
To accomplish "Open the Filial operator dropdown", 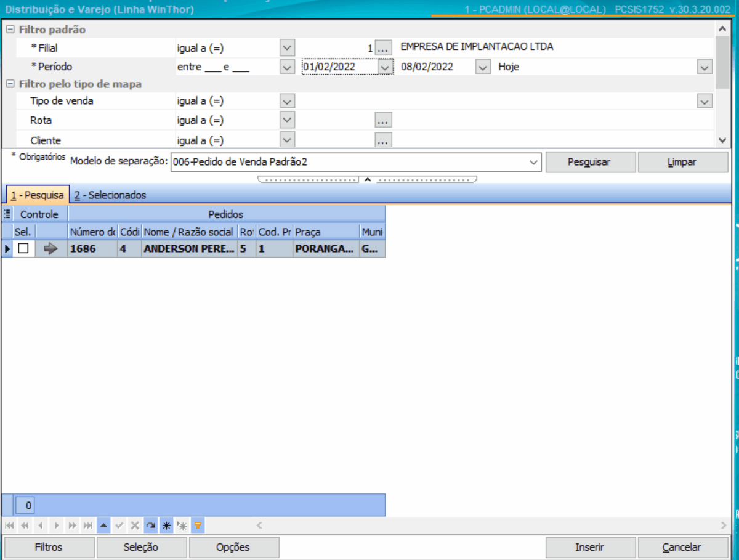I will [287, 47].
